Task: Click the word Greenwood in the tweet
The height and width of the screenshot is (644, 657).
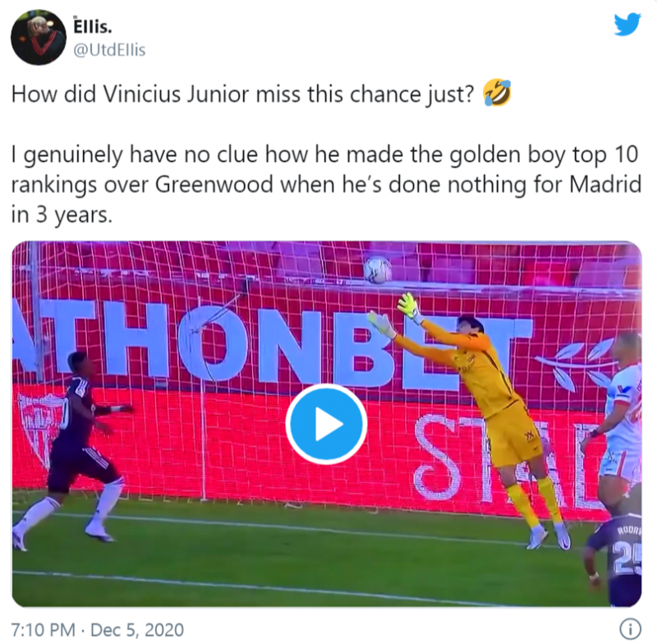Action: [214, 184]
